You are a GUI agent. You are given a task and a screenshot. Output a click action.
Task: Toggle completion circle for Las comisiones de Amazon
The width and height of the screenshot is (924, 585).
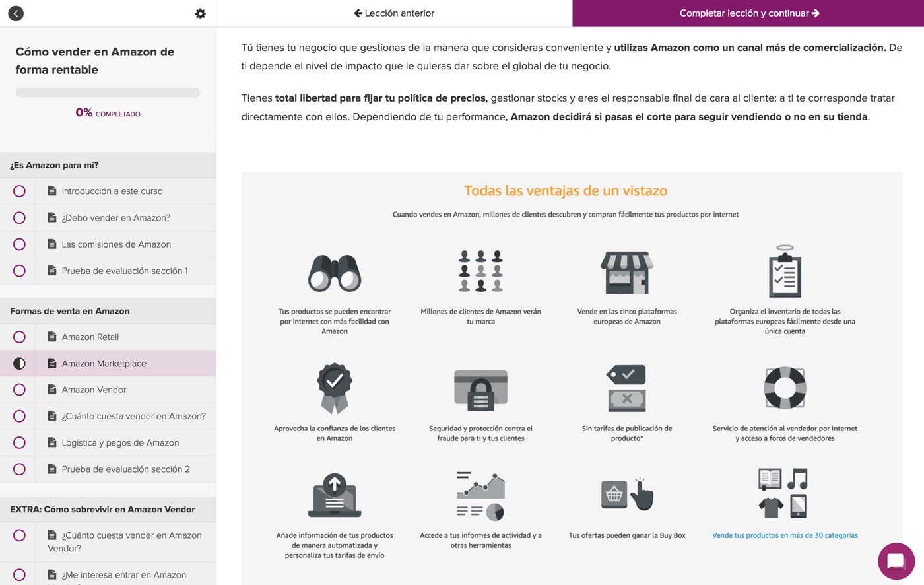19,244
